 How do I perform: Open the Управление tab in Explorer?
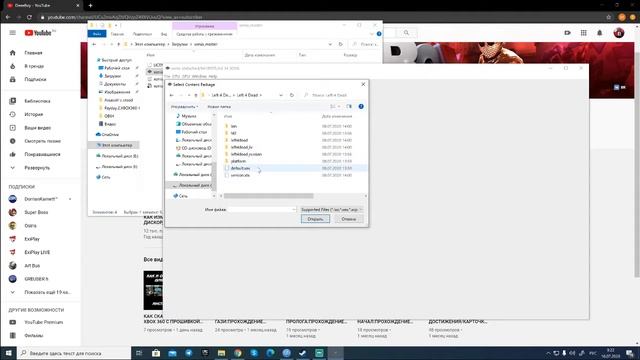pyautogui.click(x=204, y=26)
